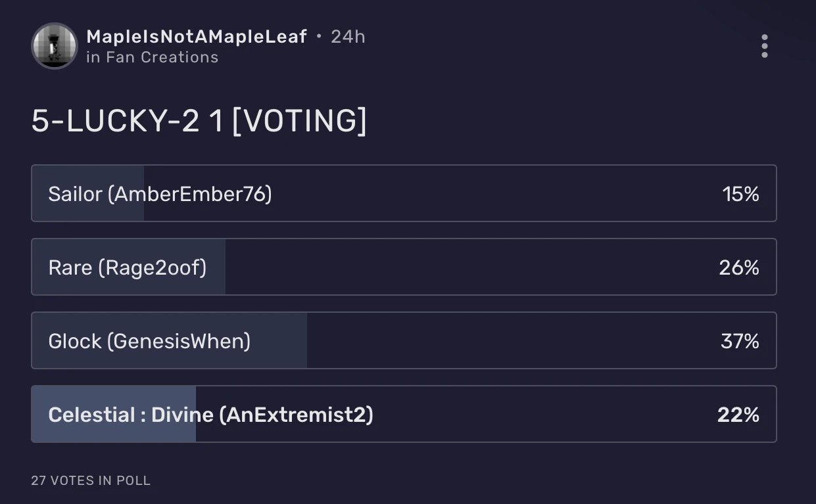Image resolution: width=816 pixels, height=504 pixels.
Task: Choose the Glock (GenesisWhen) option label
Action: pos(149,341)
